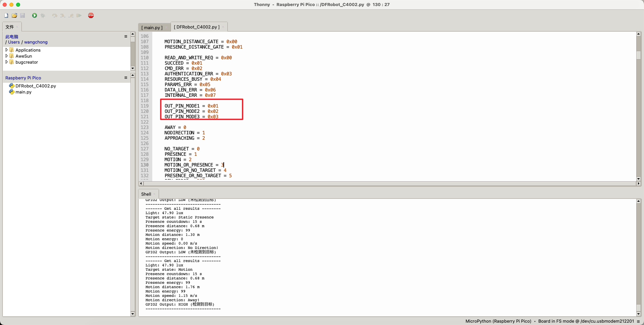The height and width of the screenshot is (325, 644).
Task: Click PRESENCE_DISTANCE_GATE = 0x01 line
Action: pos(203,47)
